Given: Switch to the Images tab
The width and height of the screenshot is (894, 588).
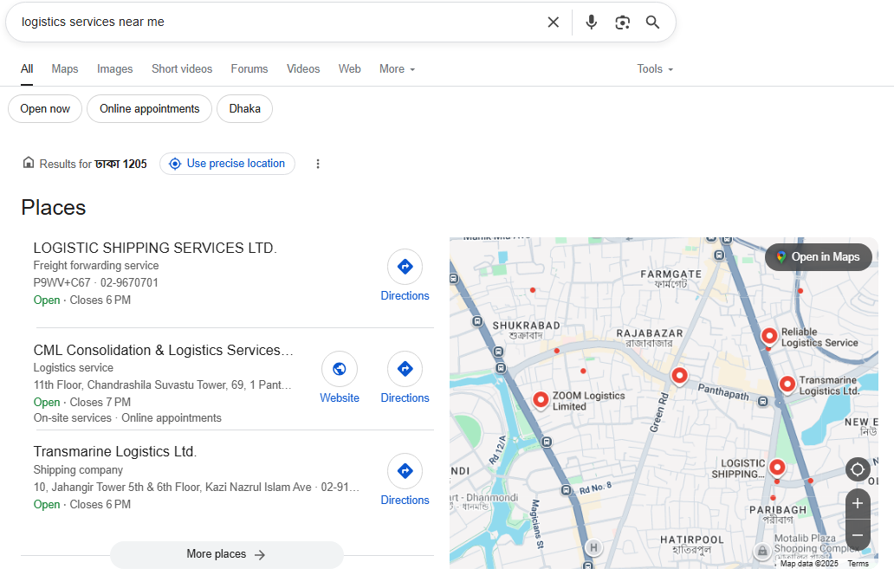Looking at the screenshot, I should pyautogui.click(x=114, y=69).
